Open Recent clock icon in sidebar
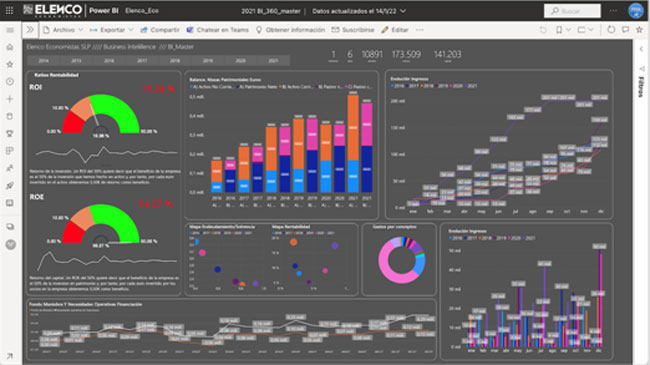 pos(10,82)
